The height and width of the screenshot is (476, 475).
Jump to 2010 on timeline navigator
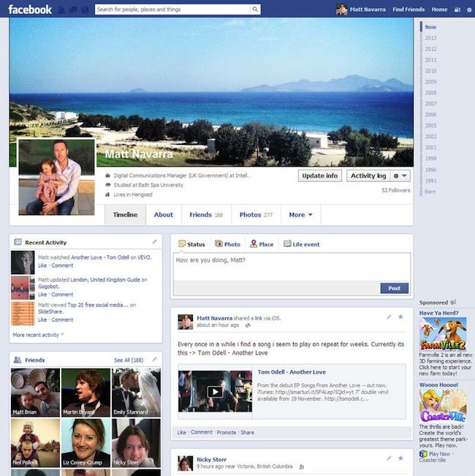(x=430, y=71)
